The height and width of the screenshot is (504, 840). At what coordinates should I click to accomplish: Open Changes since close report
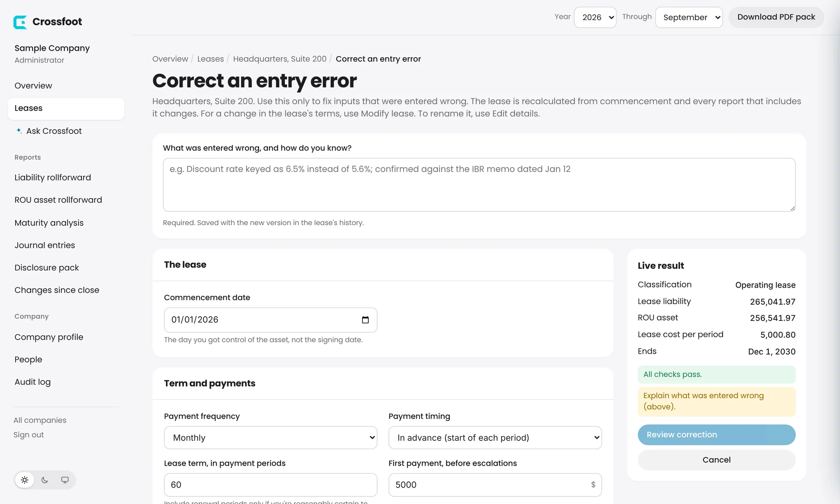66,290
